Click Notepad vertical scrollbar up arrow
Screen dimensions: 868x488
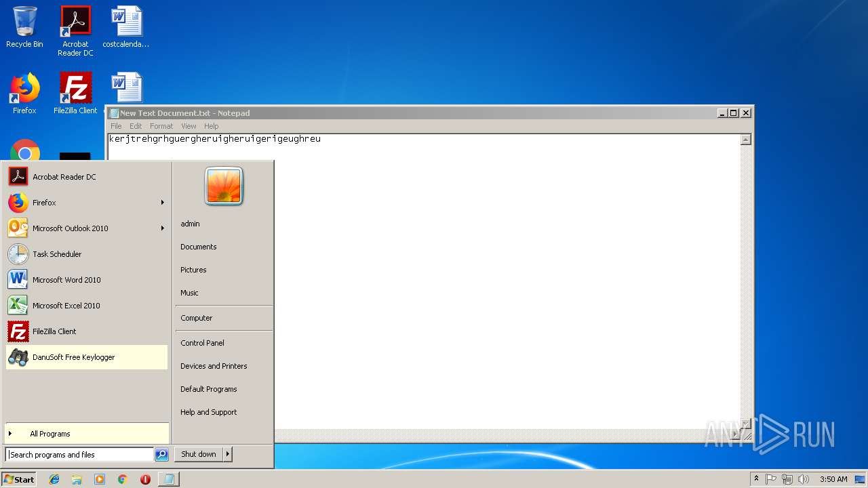(x=746, y=140)
